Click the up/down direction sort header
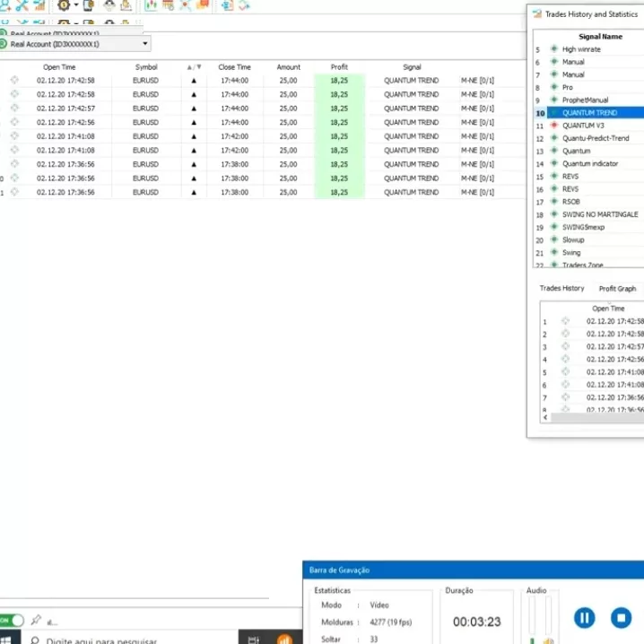Screen dimensions: 644x644 tap(194, 67)
